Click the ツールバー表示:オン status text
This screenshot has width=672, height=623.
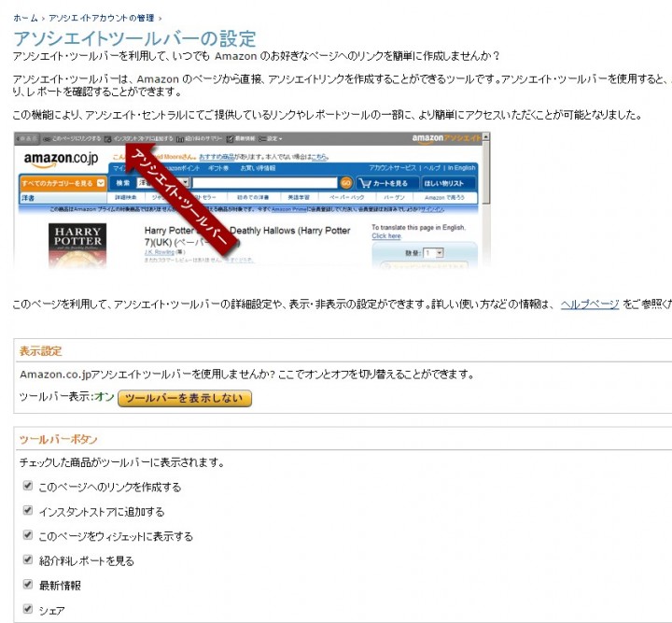[67, 397]
